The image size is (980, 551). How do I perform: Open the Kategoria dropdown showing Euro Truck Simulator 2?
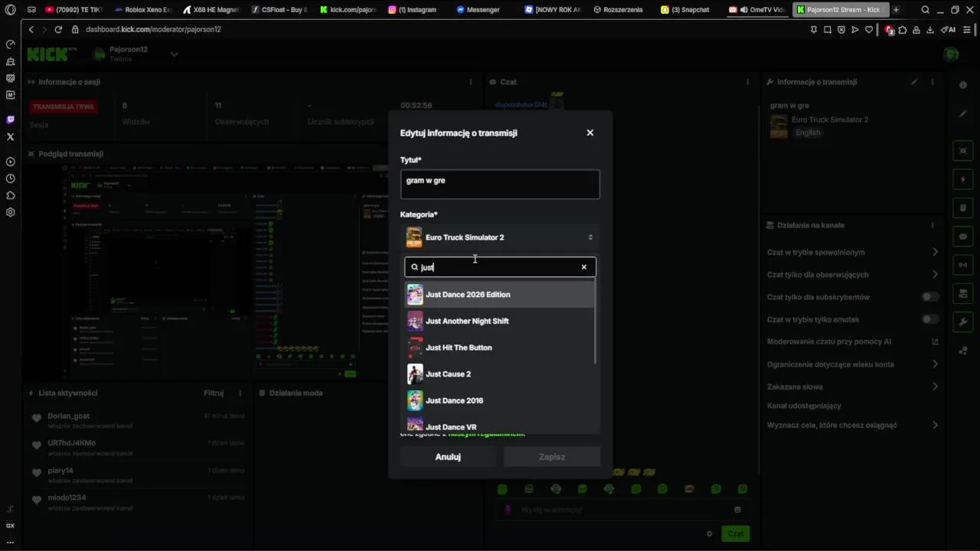coord(500,237)
